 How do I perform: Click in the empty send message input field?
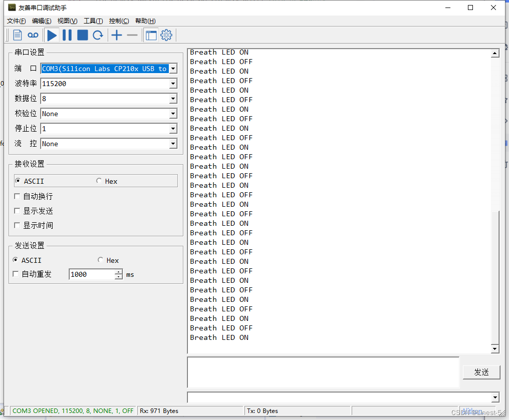[321, 371]
